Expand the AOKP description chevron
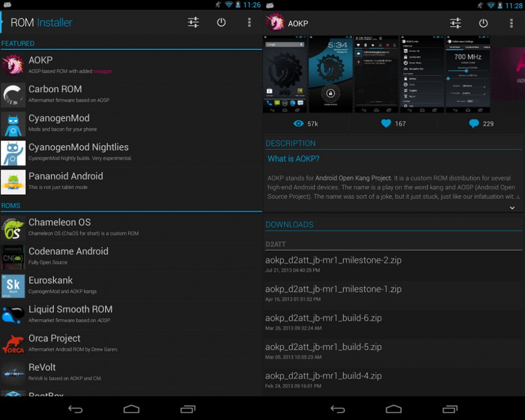 coord(512,208)
